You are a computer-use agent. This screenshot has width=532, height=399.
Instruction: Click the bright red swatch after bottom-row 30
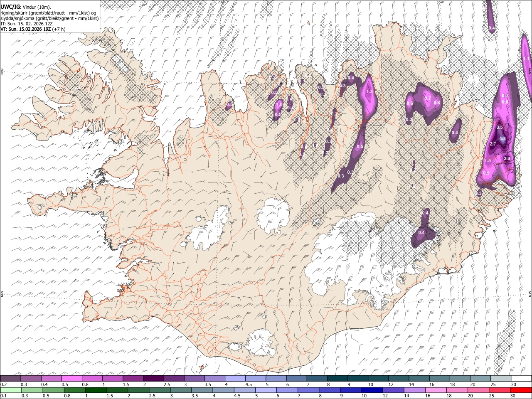pyautogui.click(x=520, y=390)
